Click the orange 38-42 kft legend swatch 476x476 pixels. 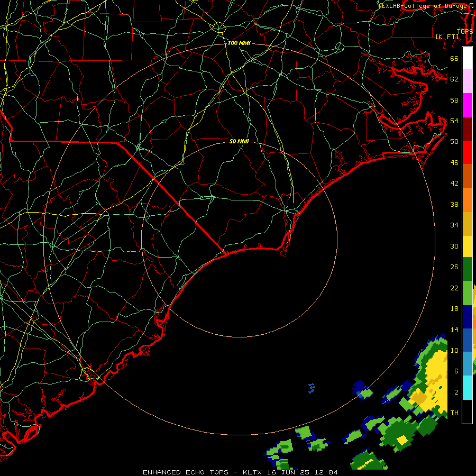point(467,200)
